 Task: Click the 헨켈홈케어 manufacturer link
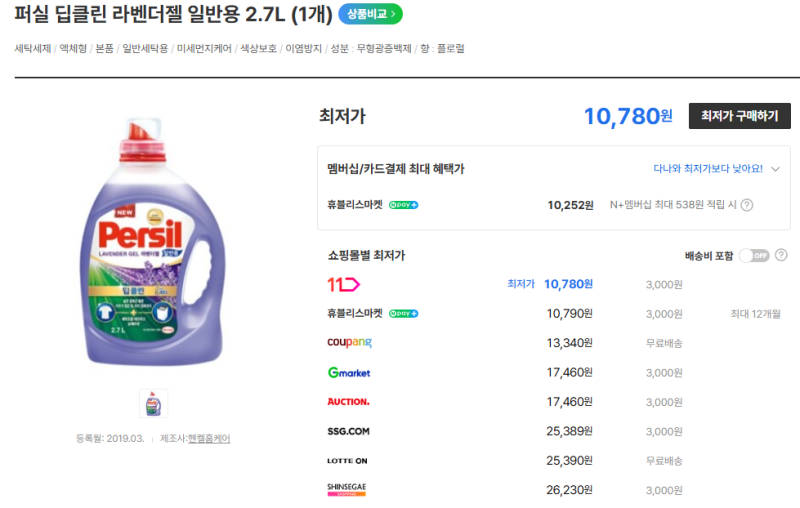[209, 439]
